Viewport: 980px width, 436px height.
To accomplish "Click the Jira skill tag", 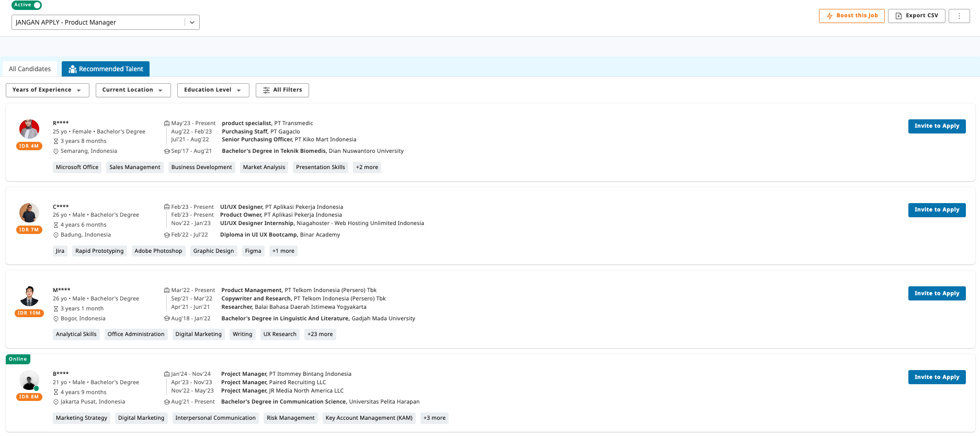I will [x=60, y=251].
